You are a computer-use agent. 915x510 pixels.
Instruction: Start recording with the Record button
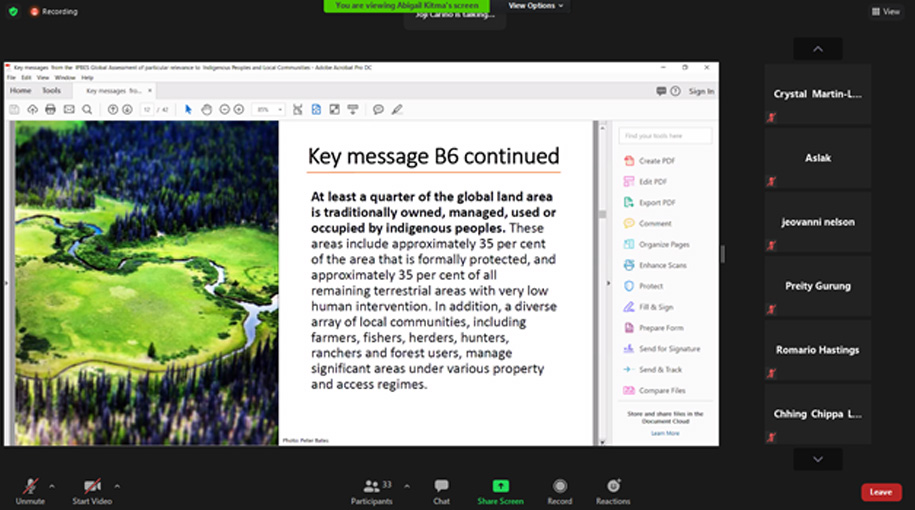pos(560,491)
